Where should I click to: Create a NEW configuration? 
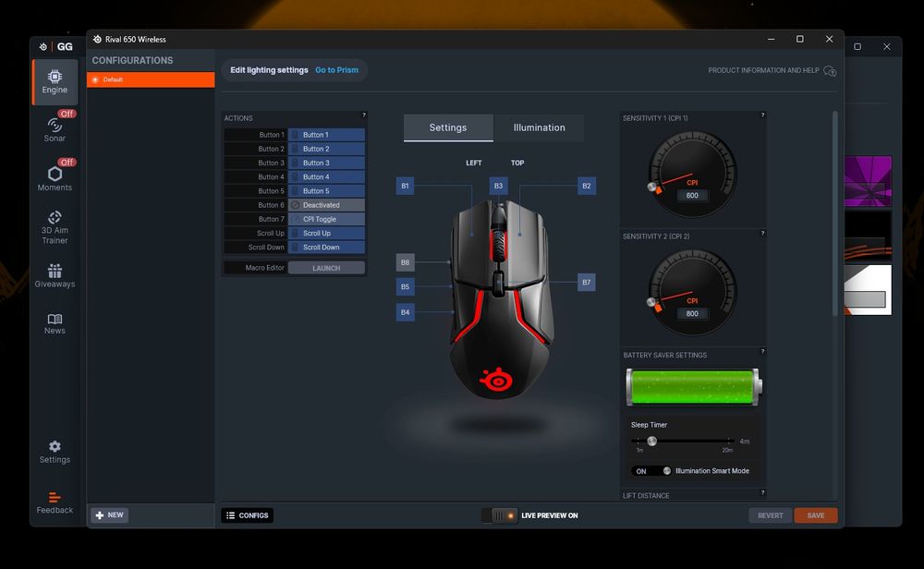click(110, 515)
